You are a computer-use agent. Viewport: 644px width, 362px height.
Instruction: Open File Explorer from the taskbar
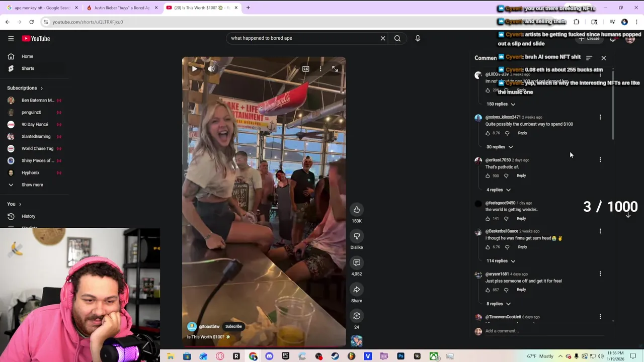tap(171, 356)
